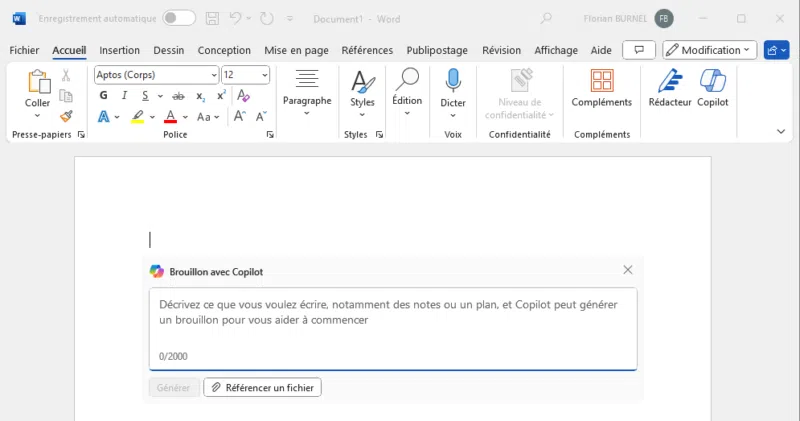This screenshot has height=421, width=800.
Task: Increase font size icon
Action: [x=239, y=116]
